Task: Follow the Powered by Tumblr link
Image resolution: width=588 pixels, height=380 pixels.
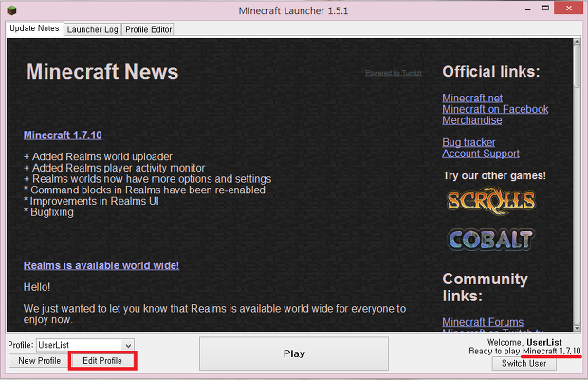Action: [x=394, y=73]
